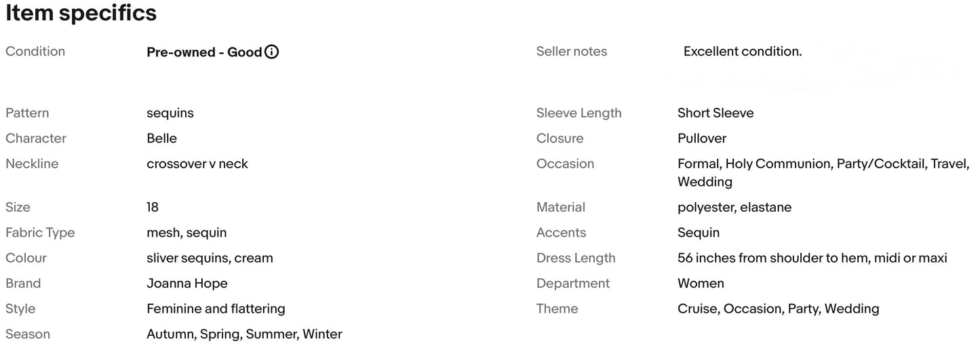Select the Autumn, Spring, Summer, Winter season text
Screen dimensions: 980x348
click(244, 334)
